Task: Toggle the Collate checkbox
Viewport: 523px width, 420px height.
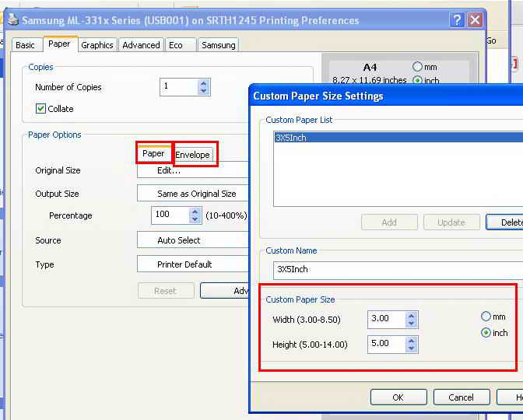Action: coord(40,109)
